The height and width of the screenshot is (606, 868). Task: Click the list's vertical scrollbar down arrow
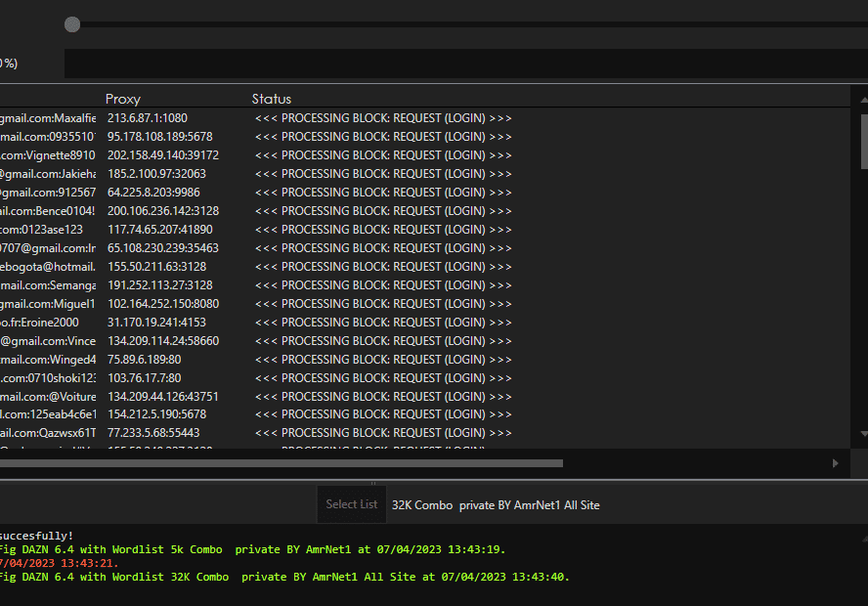pyautogui.click(x=864, y=434)
